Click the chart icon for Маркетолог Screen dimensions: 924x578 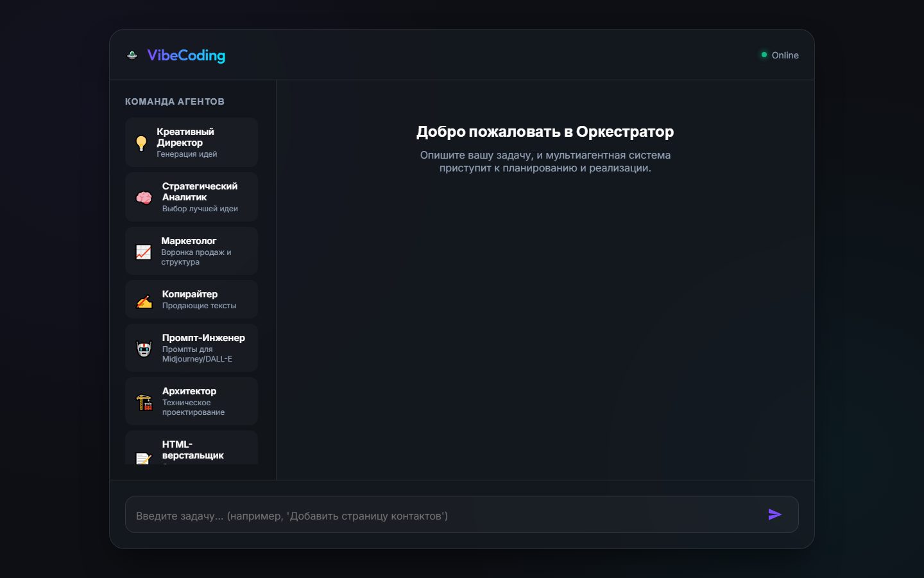[x=144, y=252]
